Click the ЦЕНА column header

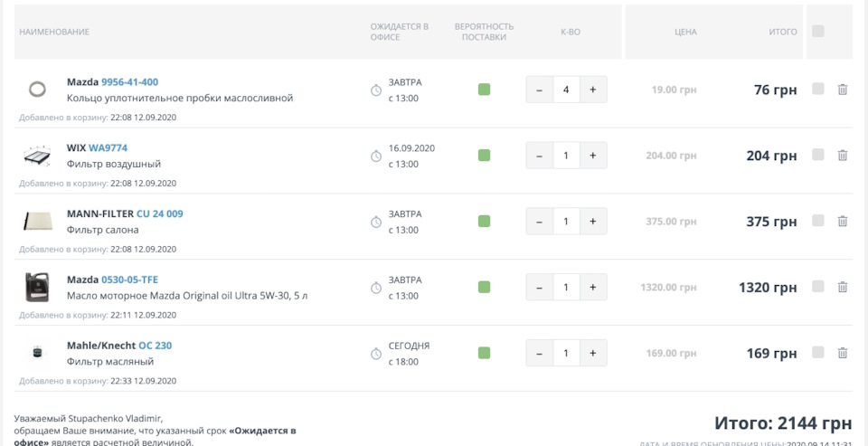(685, 33)
